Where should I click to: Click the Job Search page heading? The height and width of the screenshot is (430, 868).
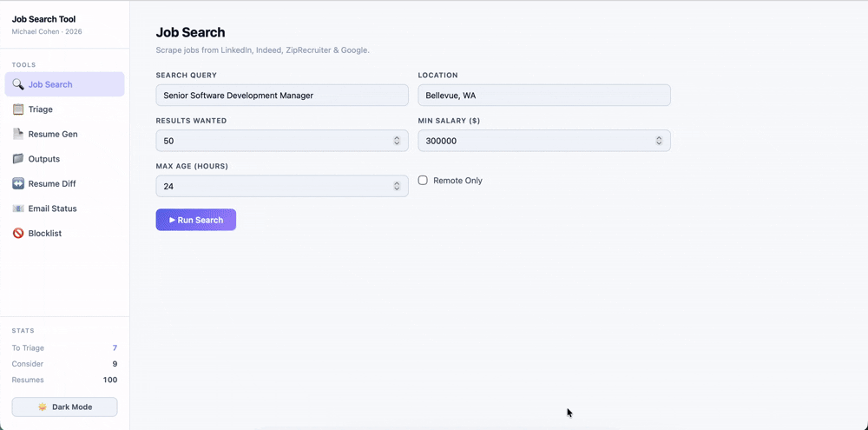pyautogui.click(x=190, y=33)
